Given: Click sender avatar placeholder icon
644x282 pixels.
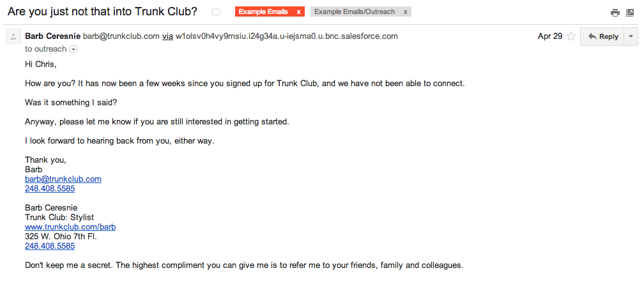Looking at the screenshot, I should point(11,37).
